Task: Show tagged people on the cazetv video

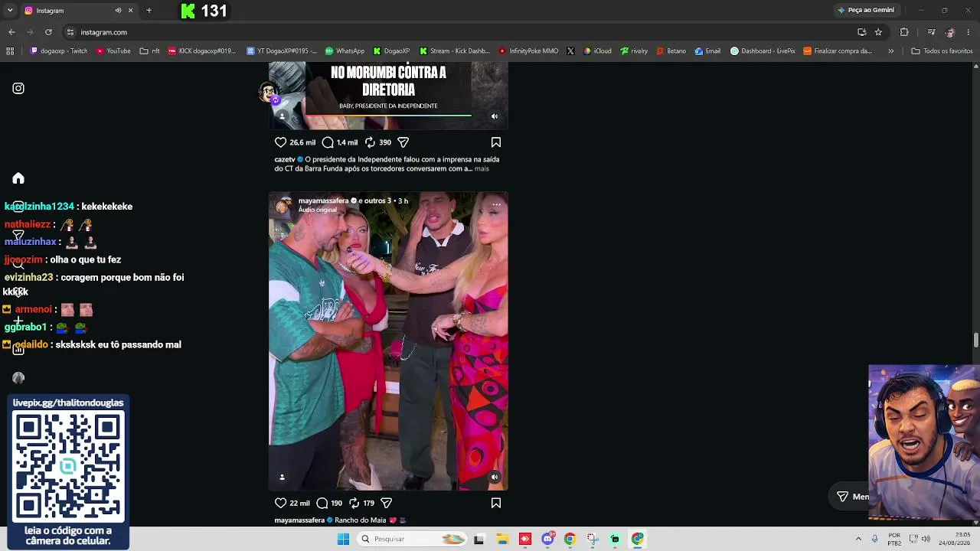Action: (282, 116)
